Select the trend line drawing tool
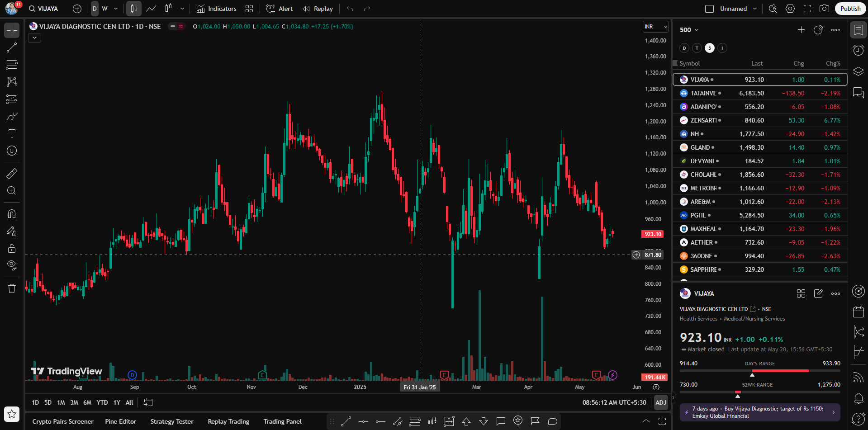The height and width of the screenshot is (430, 868). pos(12,47)
